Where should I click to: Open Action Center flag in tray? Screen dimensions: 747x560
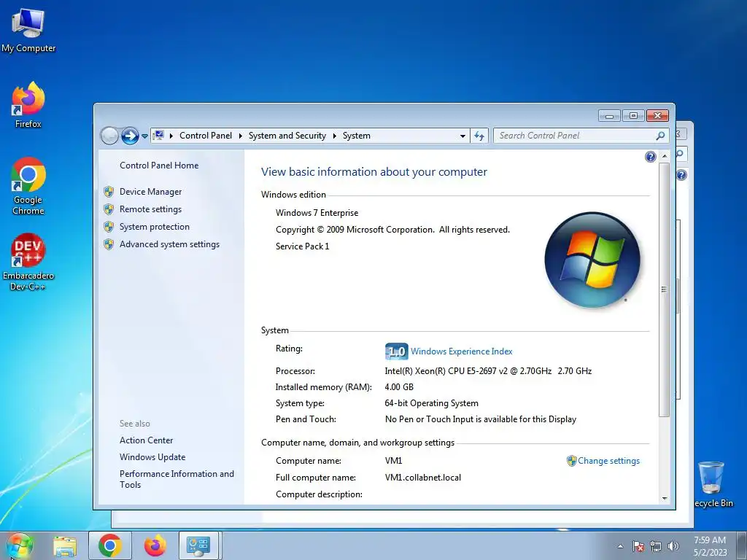point(638,546)
